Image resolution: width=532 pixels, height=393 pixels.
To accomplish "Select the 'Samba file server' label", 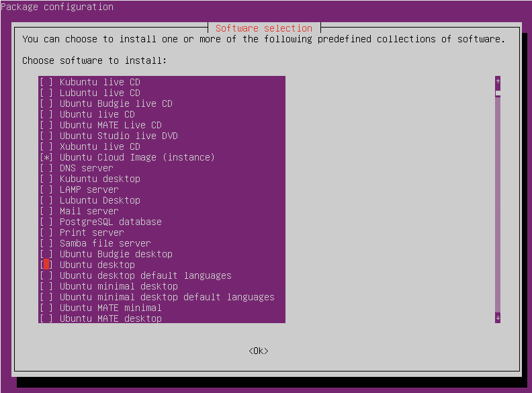I will click(x=105, y=243).
